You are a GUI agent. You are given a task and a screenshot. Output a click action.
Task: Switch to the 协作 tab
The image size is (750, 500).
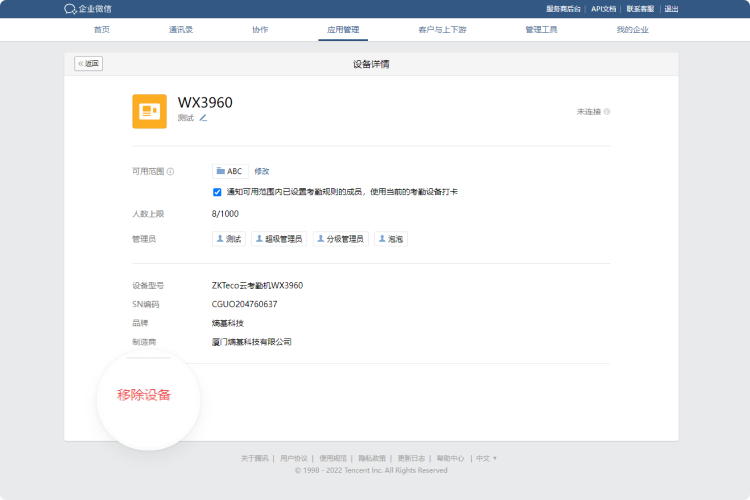pos(260,30)
